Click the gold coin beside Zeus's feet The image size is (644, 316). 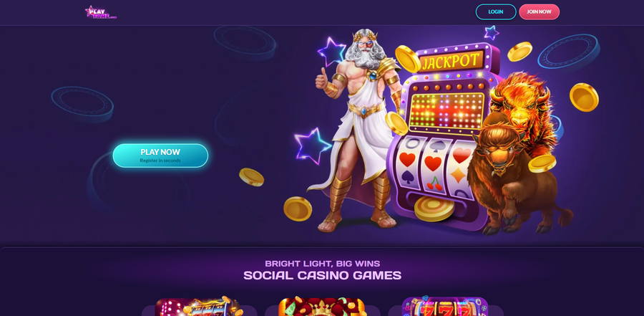point(298,209)
